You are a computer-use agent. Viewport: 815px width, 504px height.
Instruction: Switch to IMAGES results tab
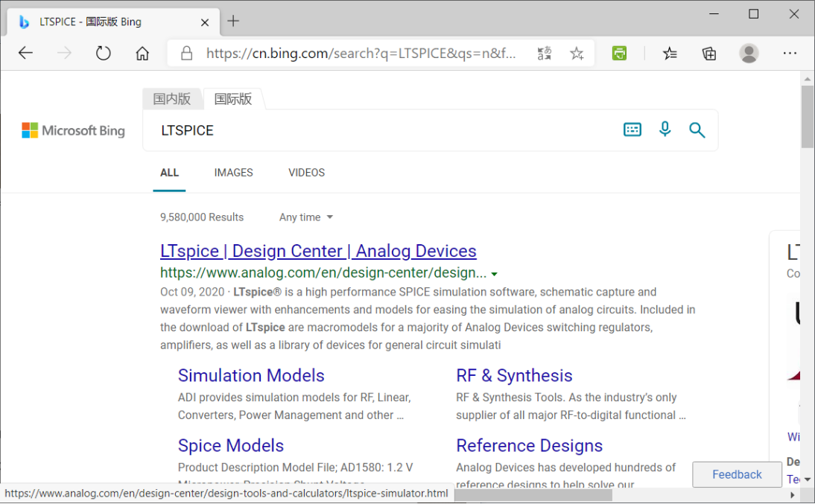tap(233, 173)
